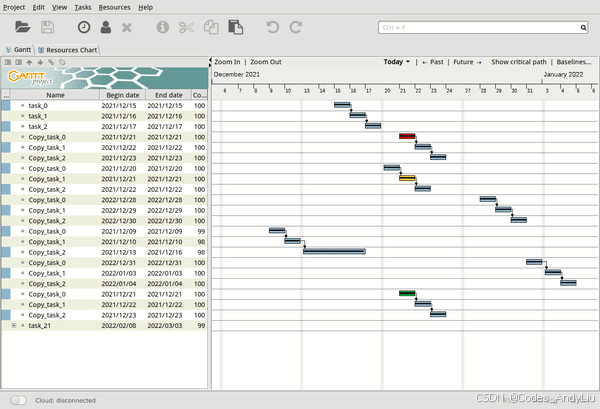Screen dimensions: 600x409
Task: Select the long Copy_task_2 bar spanning 13–16
Action: tap(334, 251)
